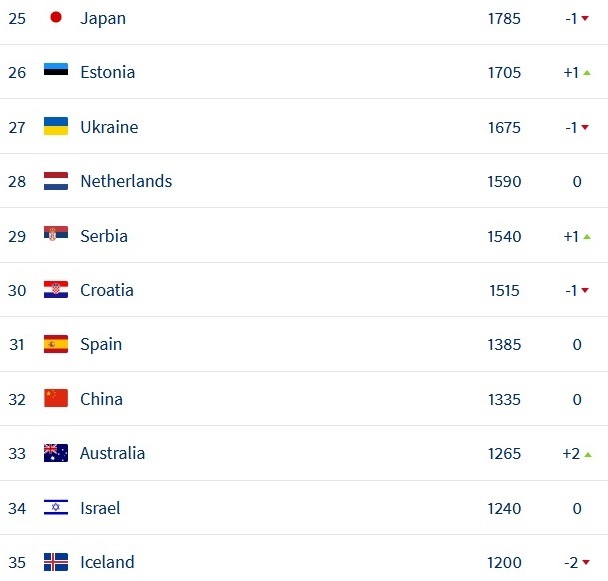Click the Netherlands flag icon
The width and height of the screenshot is (608, 581).
[56, 181]
